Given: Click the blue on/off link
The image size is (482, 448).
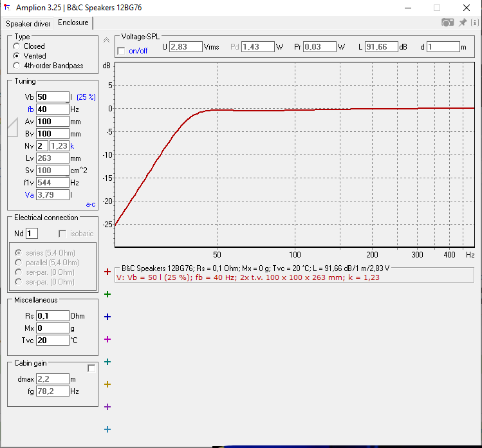Looking at the screenshot, I should tap(138, 51).
